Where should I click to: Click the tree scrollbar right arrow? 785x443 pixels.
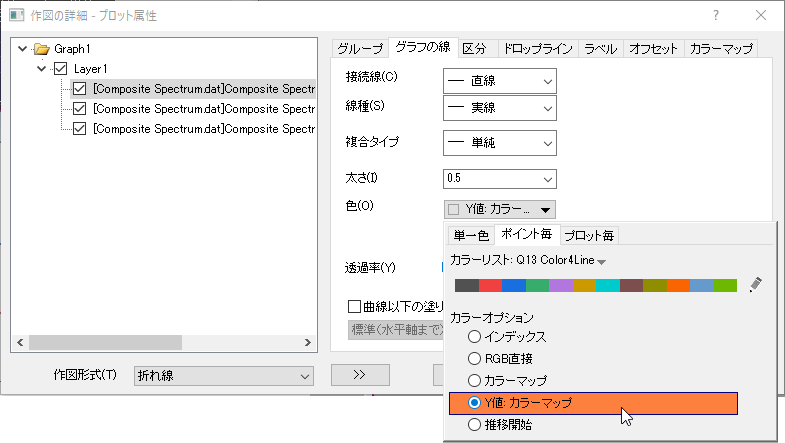coord(307,342)
